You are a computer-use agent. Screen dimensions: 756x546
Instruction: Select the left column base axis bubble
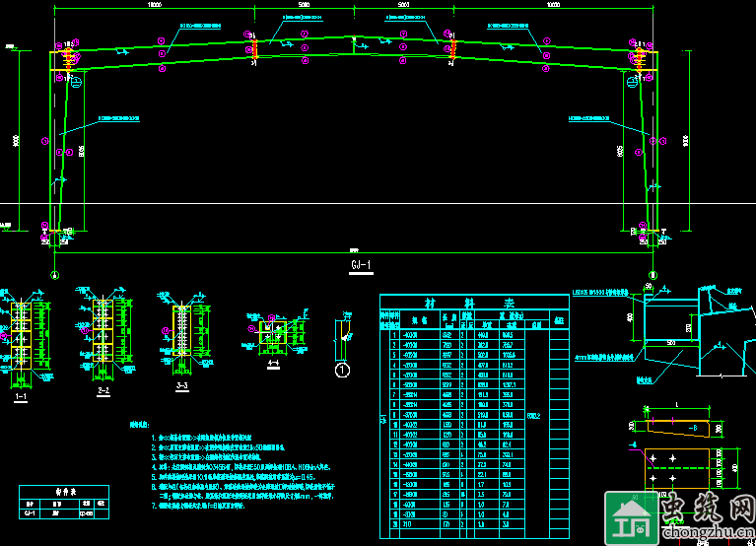pyautogui.click(x=54, y=274)
